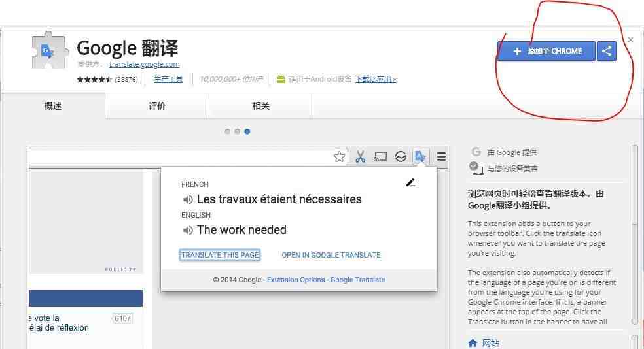Click the description panel scrollbar

(x=635, y=235)
